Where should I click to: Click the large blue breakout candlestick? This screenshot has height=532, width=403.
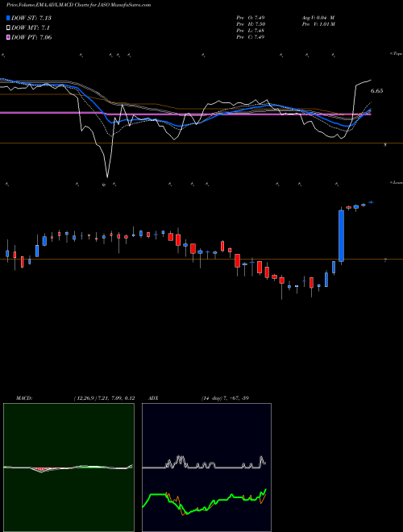click(x=341, y=236)
